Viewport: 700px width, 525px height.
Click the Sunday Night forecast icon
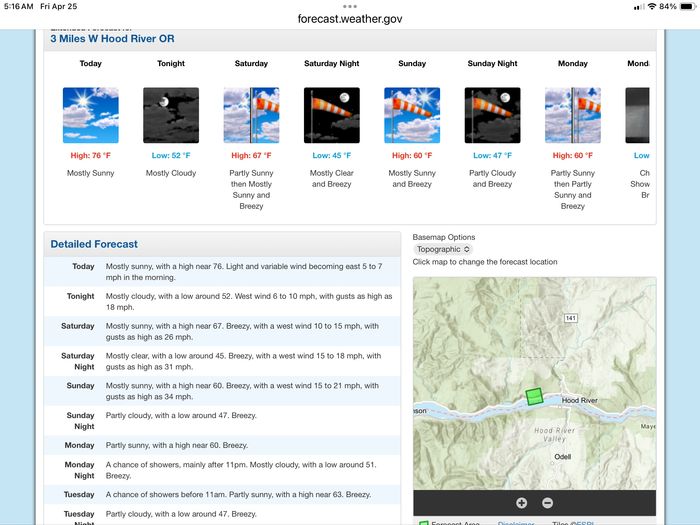492,115
